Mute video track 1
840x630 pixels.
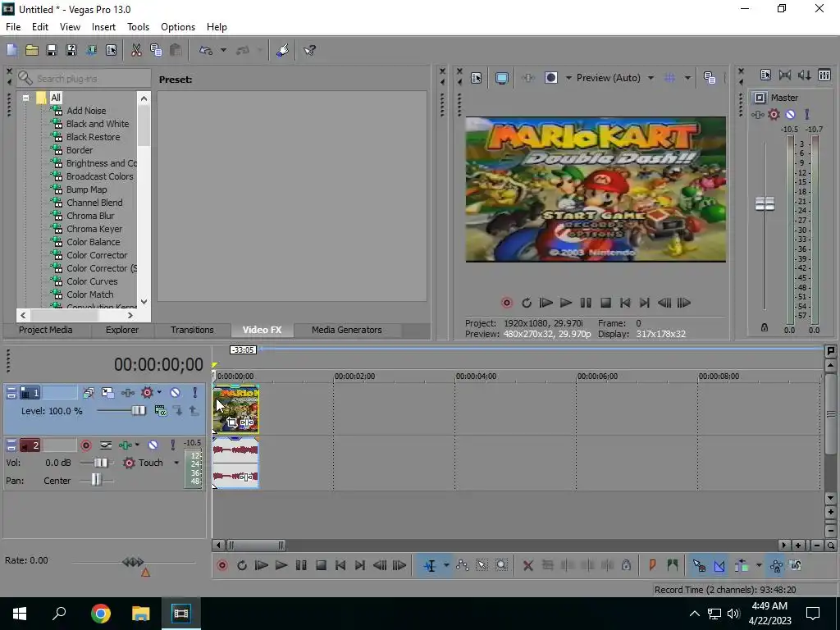[176, 393]
